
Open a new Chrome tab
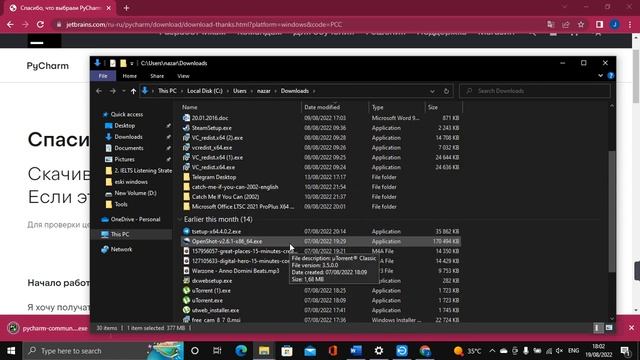(126, 8)
